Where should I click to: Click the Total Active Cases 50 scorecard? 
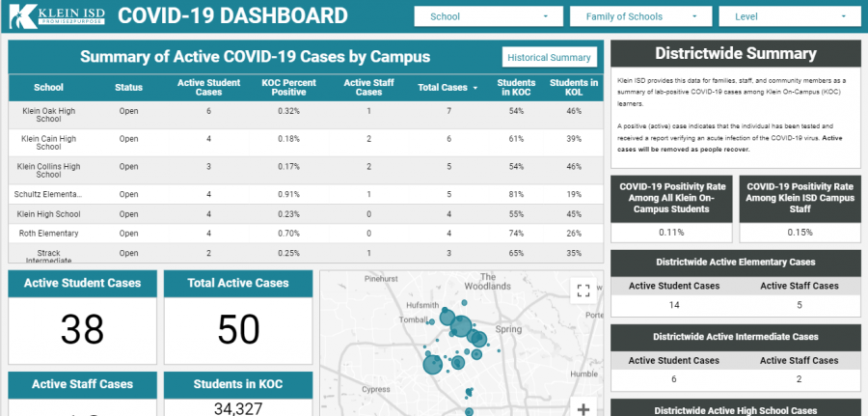(238, 318)
